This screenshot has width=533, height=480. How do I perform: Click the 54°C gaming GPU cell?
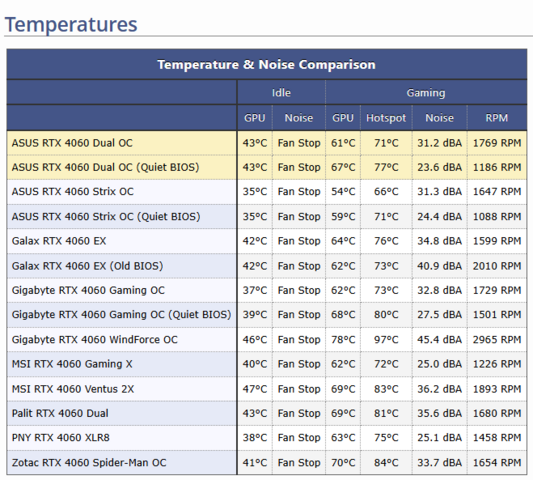343,192
